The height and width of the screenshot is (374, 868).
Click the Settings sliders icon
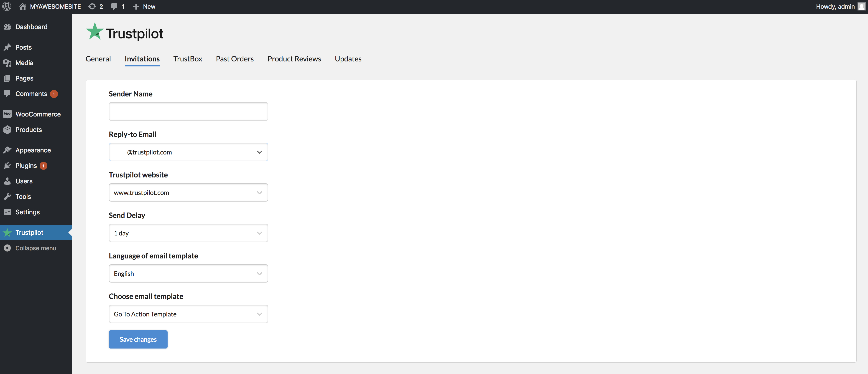point(7,212)
